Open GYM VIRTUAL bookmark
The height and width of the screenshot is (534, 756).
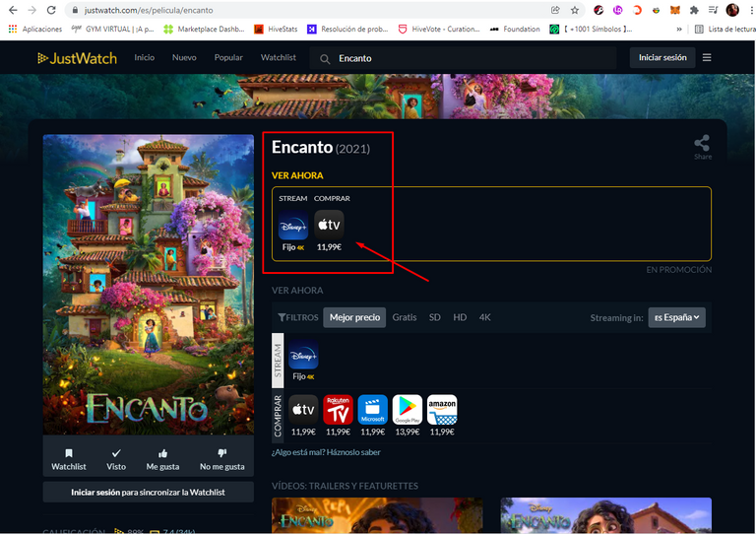(x=113, y=29)
